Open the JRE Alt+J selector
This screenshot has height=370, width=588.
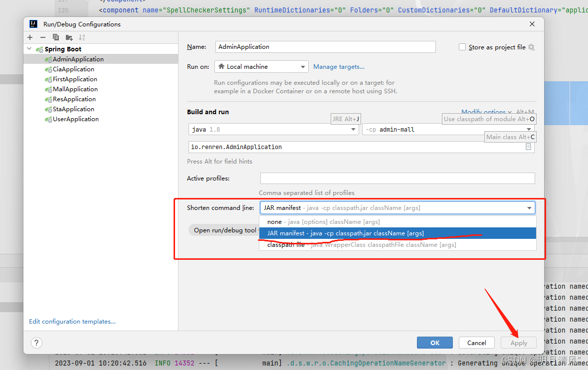coord(346,119)
